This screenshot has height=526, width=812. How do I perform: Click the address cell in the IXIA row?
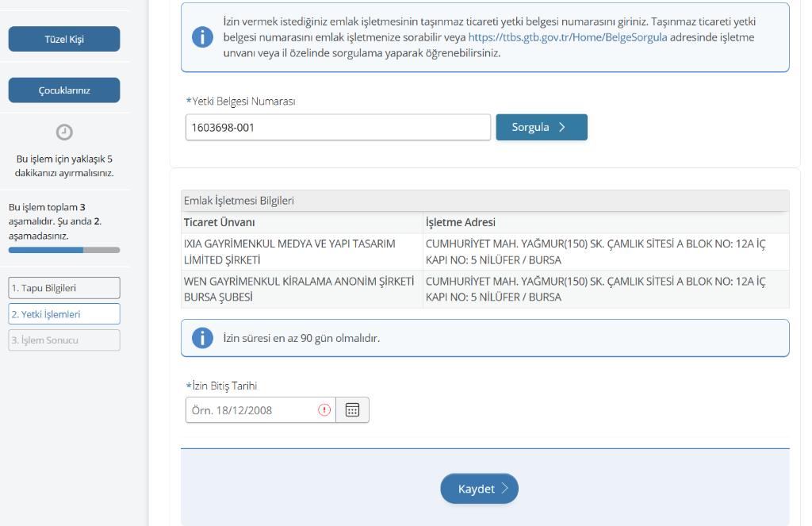tap(606, 251)
